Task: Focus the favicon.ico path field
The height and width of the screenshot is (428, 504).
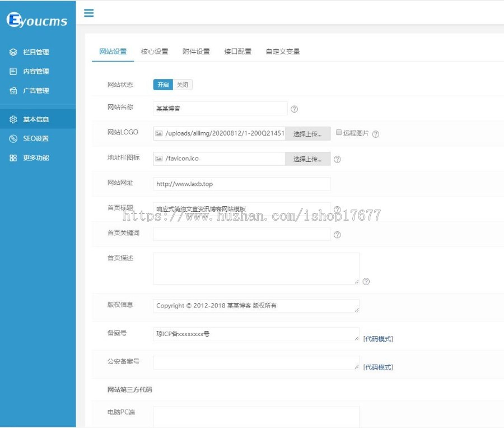Action: 219,159
